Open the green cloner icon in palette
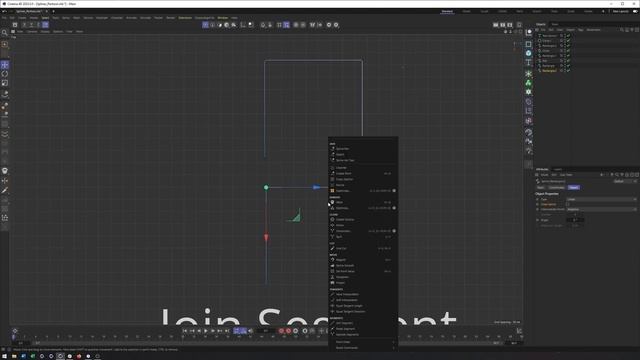 (529, 83)
